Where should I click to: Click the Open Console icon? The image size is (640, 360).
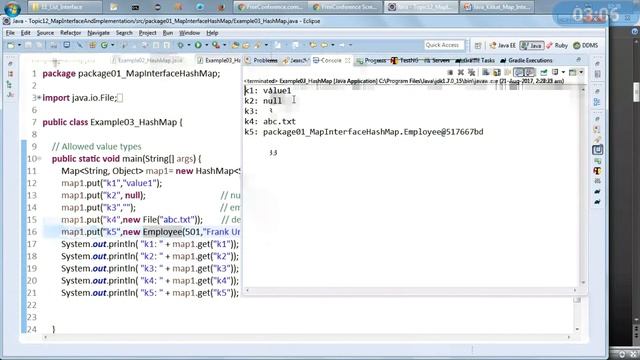click(573, 72)
